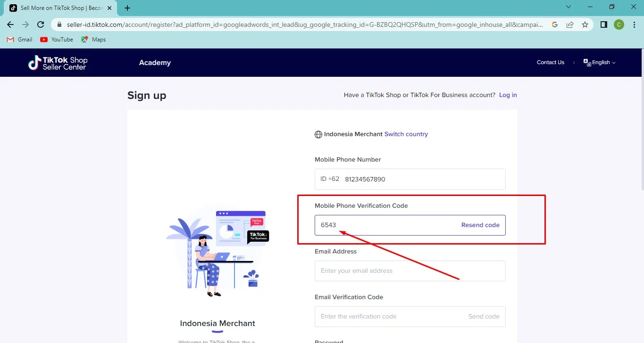Image resolution: width=644 pixels, height=343 pixels.
Task: Reload the page with refresh icon
Action: pos(41,24)
